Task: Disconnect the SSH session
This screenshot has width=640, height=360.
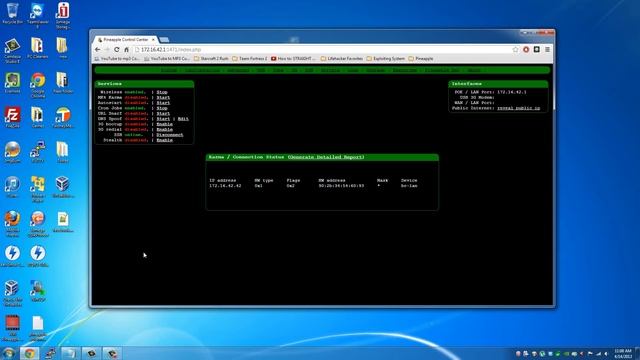Action: click(x=170, y=135)
